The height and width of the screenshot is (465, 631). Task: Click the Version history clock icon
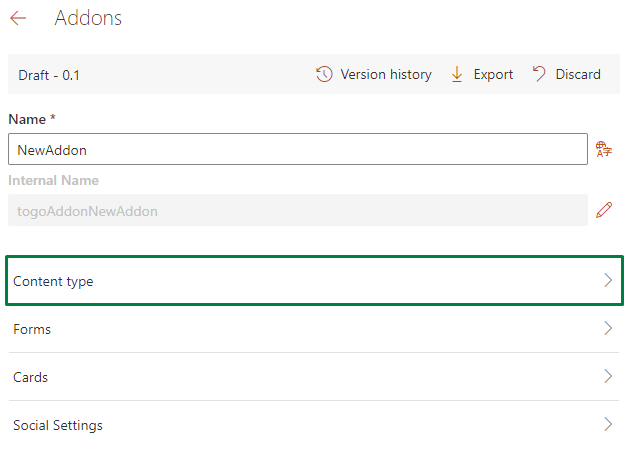click(x=324, y=74)
